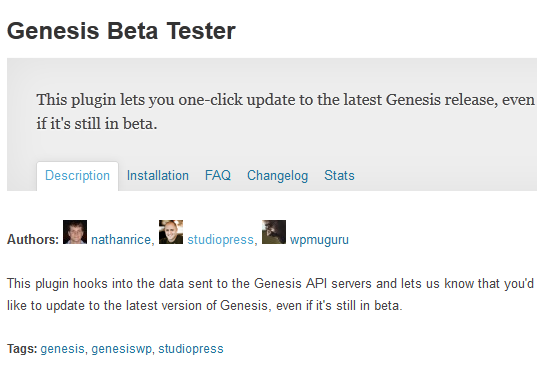Switch to the Installation tab
Screen dimensions: 537x385
158,176
